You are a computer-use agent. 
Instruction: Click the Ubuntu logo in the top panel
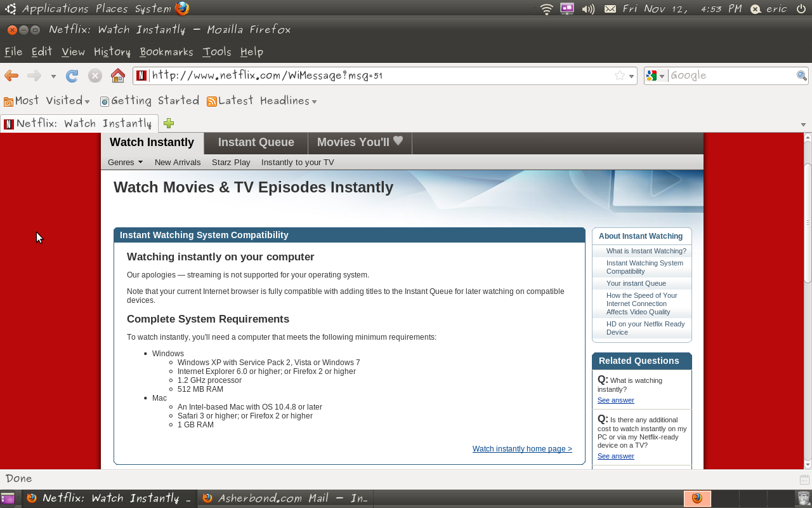pyautogui.click(x=10, y=8)
